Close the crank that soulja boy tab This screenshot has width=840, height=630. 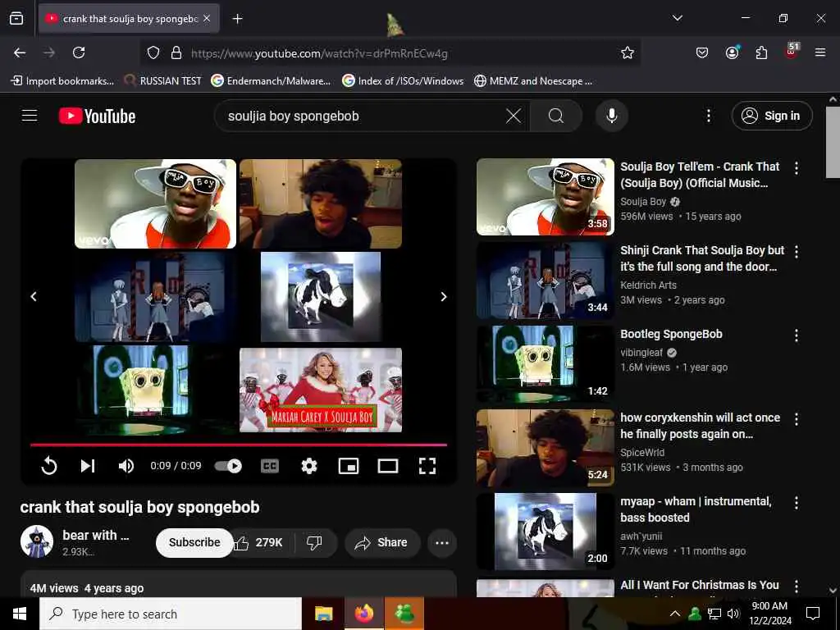point(207,19)
